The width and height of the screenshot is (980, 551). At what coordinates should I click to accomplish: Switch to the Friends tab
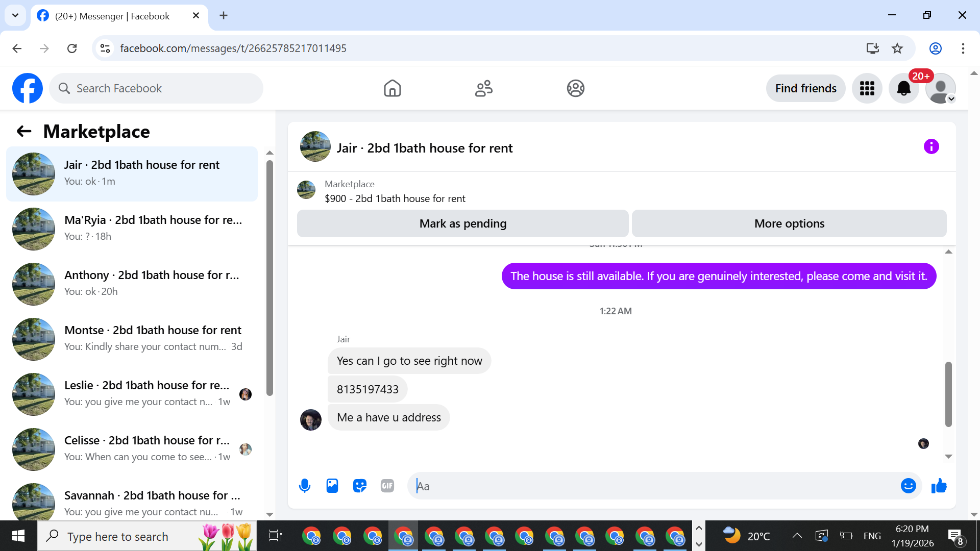click(x=483, y=88)
